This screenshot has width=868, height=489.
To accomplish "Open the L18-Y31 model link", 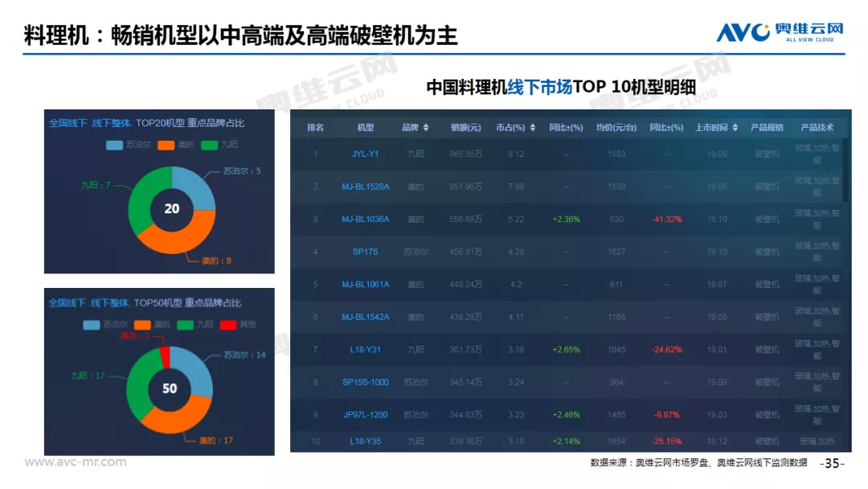I will (x=366, y=350).
